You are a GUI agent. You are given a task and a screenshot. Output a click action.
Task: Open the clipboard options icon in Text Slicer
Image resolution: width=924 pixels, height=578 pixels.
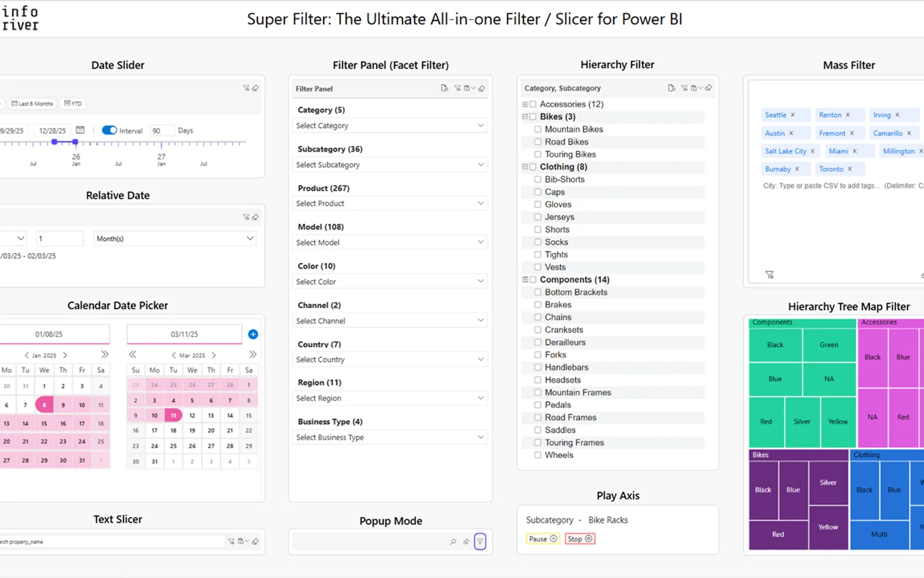click(243, 542)
